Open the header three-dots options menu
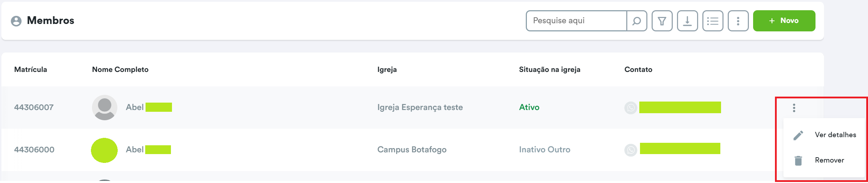Image resolution: width=868 pixels, height=183 pixels. [x=738, y=21]
